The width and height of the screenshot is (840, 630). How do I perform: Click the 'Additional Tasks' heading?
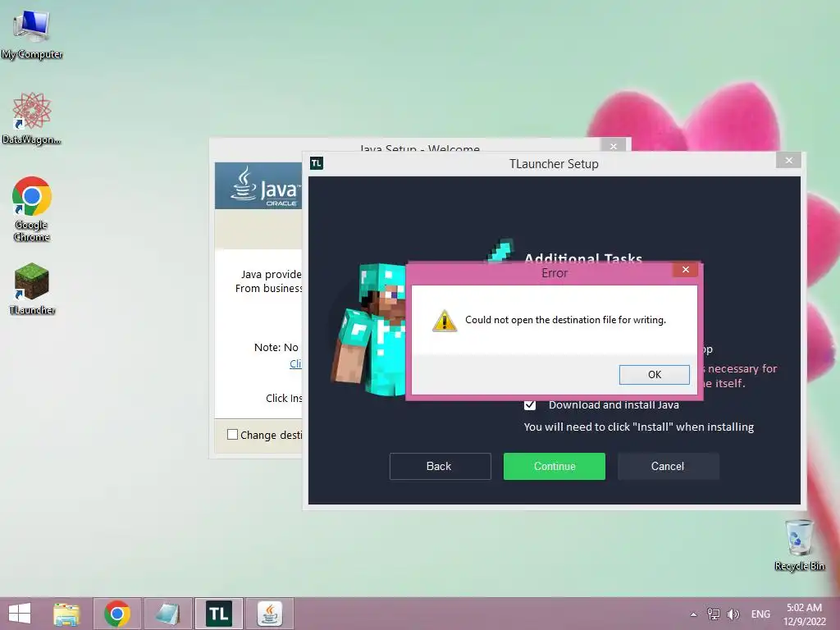pos(583,257)
